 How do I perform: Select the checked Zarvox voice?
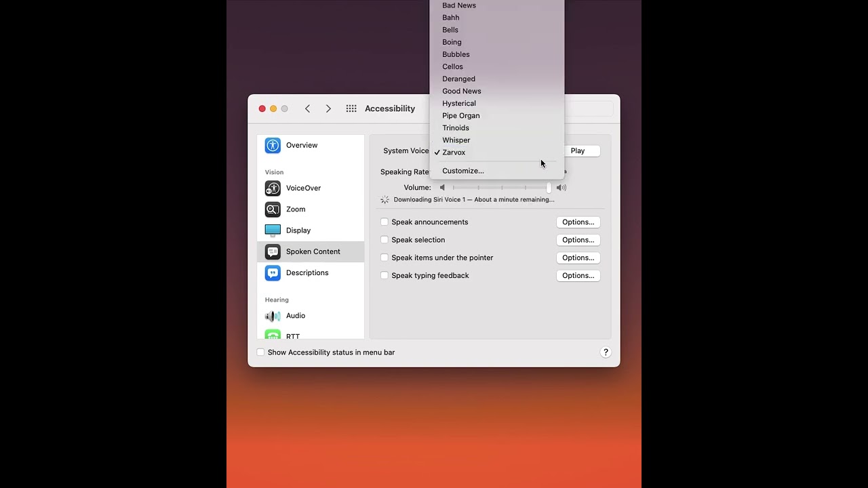click(x=497, y=152)
